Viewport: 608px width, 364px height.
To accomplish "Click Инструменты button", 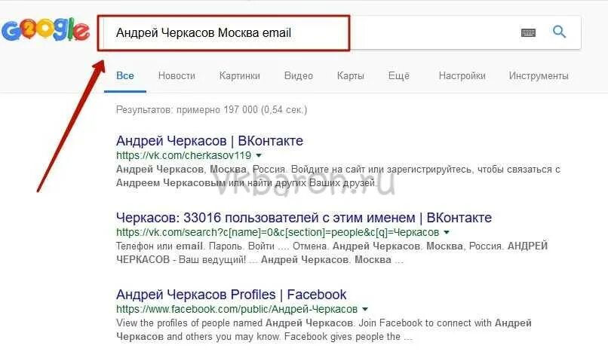I will click(x=539, y=75).
